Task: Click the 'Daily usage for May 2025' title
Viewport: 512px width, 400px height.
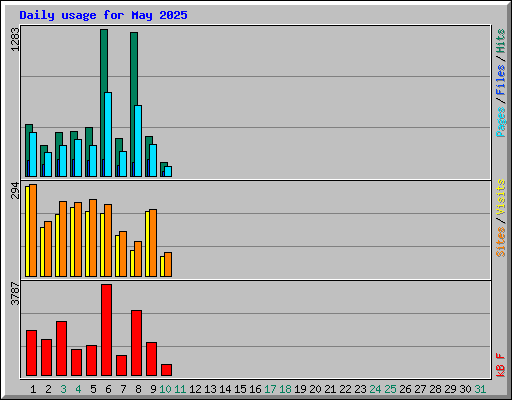Action: (x=103, y=16)
